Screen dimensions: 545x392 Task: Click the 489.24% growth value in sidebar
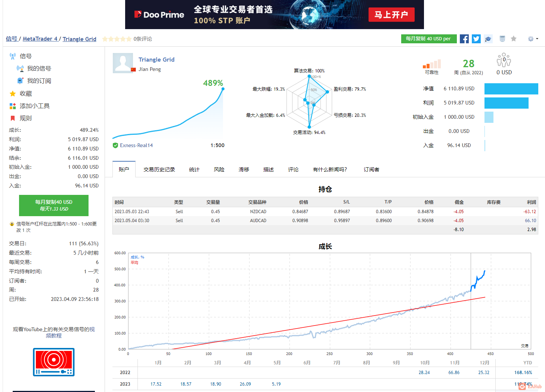tap(89, 130)
